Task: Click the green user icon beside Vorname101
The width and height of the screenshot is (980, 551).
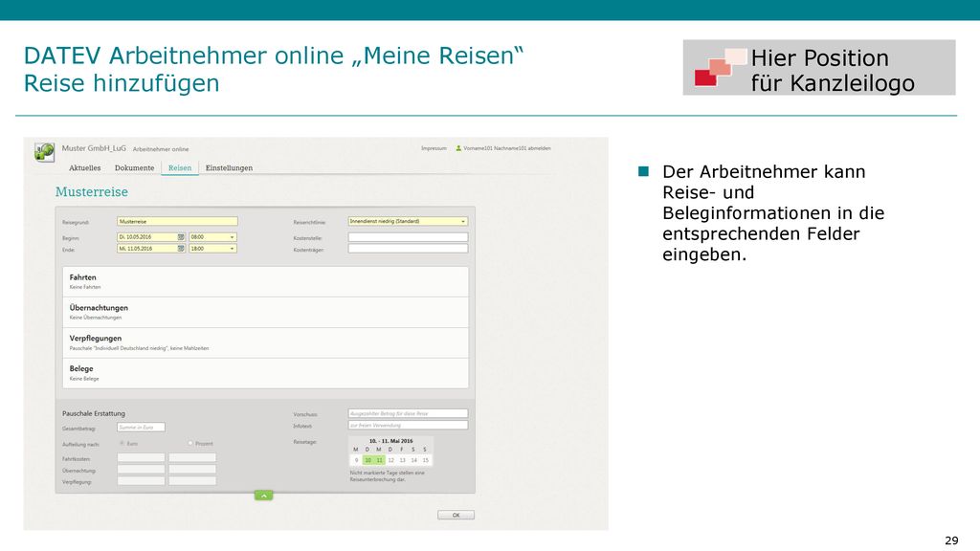Action: [458, 148]
